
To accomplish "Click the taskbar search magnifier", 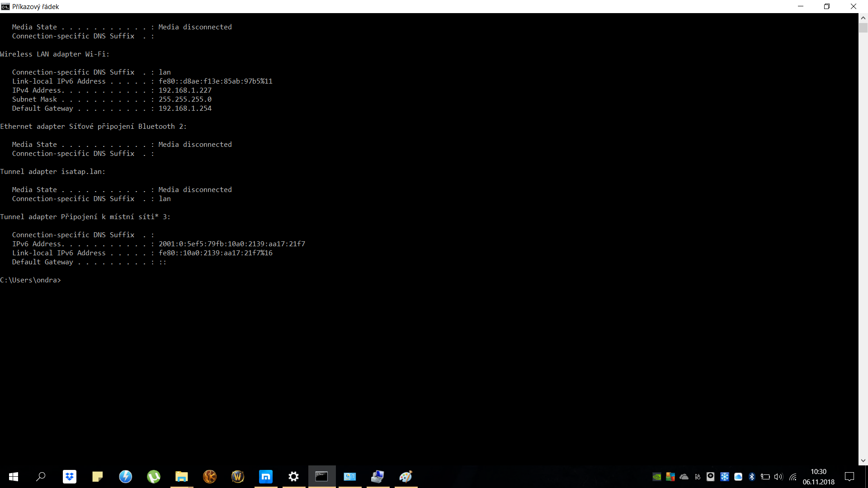I will coord(41,477).
